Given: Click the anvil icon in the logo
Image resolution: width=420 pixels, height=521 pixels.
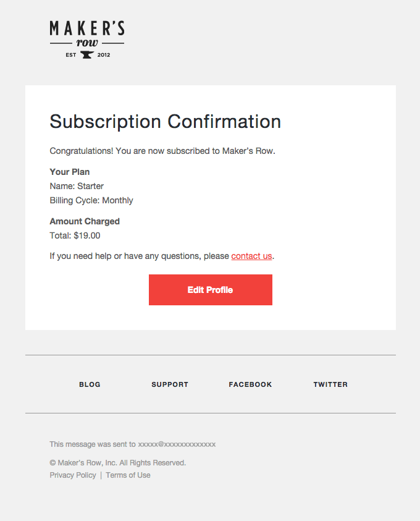Looking at the screenshot, I should pos(87,54).
